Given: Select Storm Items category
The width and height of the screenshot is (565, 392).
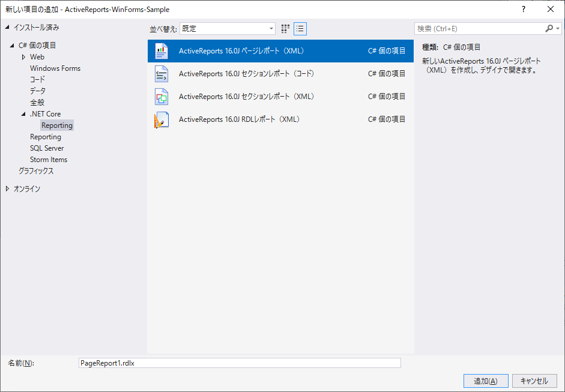Looking at the screenshot, I should 49,160.
